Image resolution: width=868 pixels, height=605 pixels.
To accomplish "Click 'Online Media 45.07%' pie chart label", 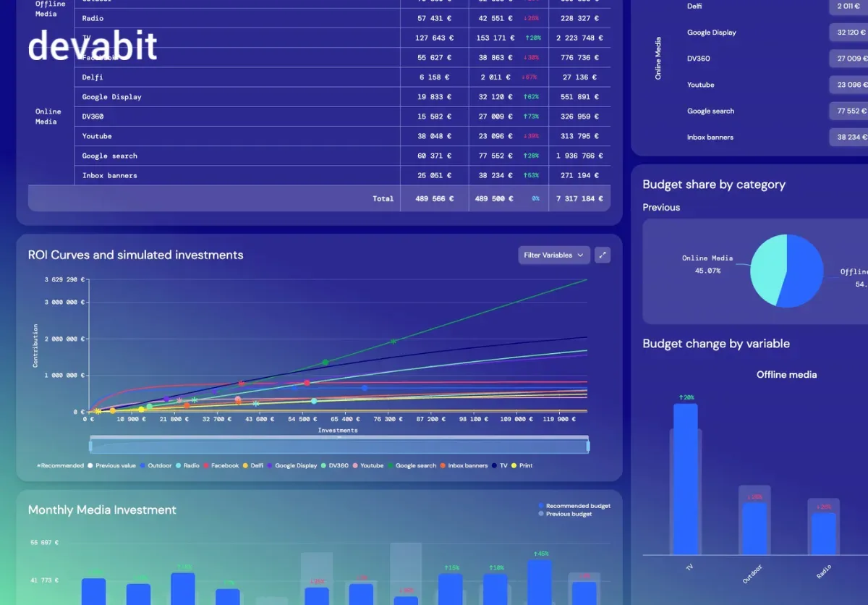I will [707, 264].
